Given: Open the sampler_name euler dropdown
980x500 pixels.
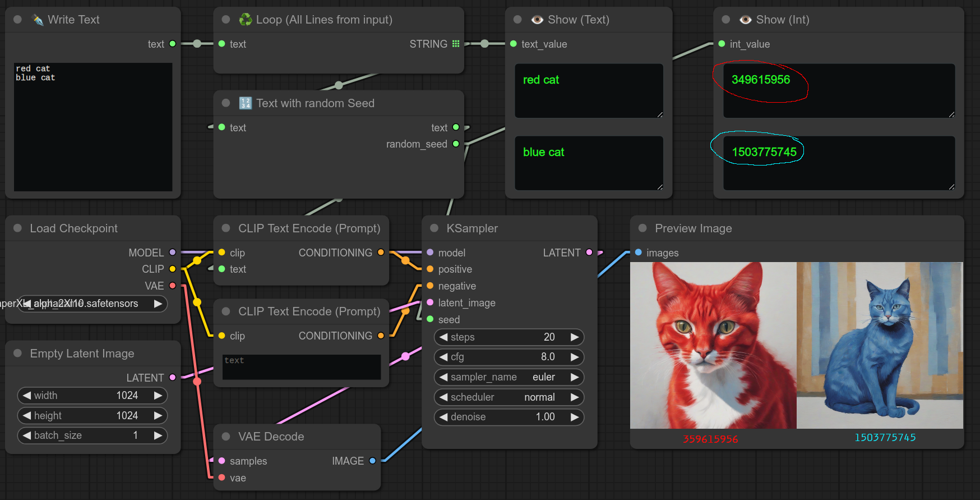Looking at the screenshot, I should coord(509,377).
